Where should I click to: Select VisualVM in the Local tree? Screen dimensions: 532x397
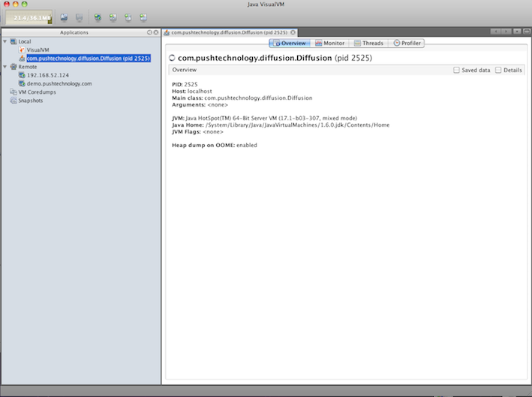(38, 50)
